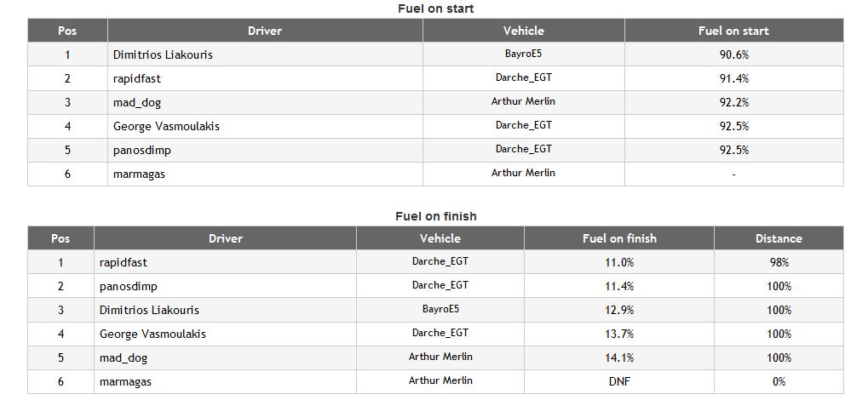
Task: Click the Fuel on finish table title
Action: coord(435,216)
